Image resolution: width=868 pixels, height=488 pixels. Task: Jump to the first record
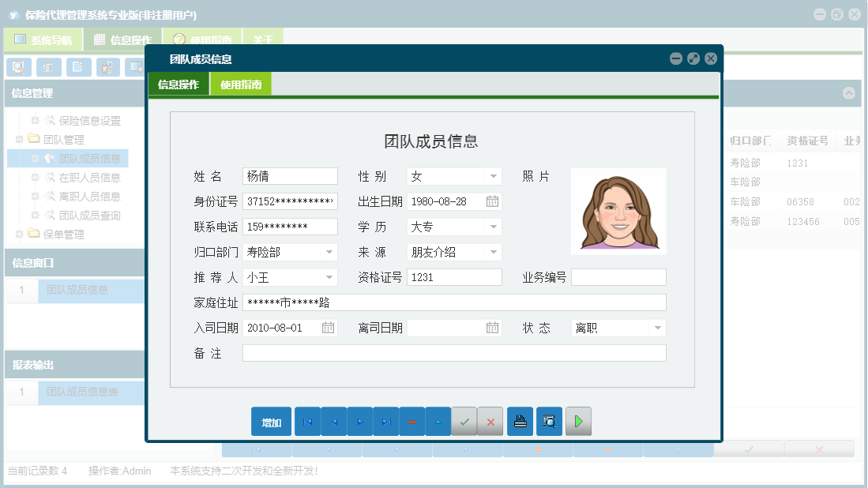[307, 422]
